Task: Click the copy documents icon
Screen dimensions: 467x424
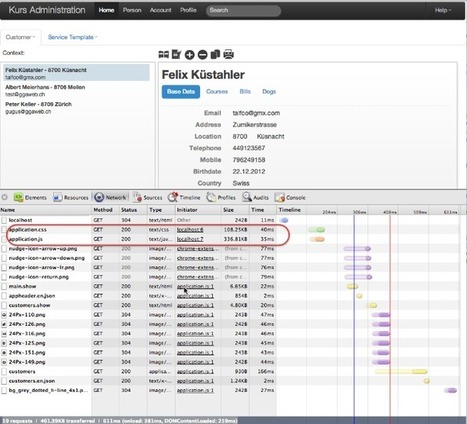Action: 215,54
